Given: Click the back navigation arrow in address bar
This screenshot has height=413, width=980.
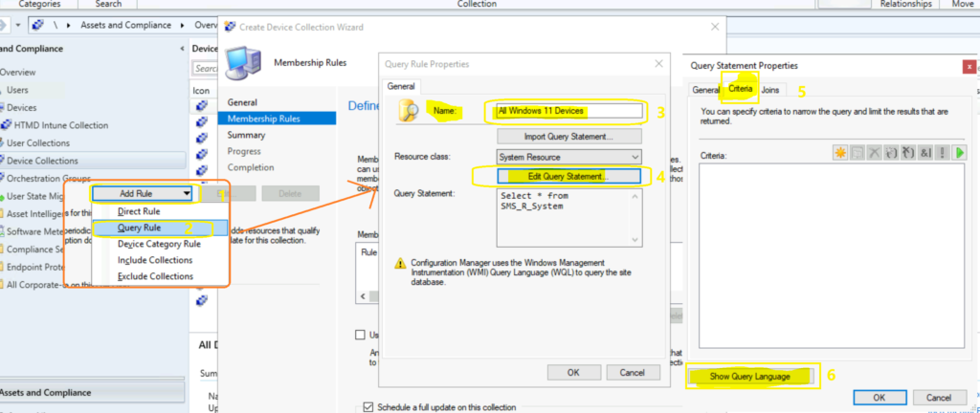Looking at the screenshot, I should 3,26.
